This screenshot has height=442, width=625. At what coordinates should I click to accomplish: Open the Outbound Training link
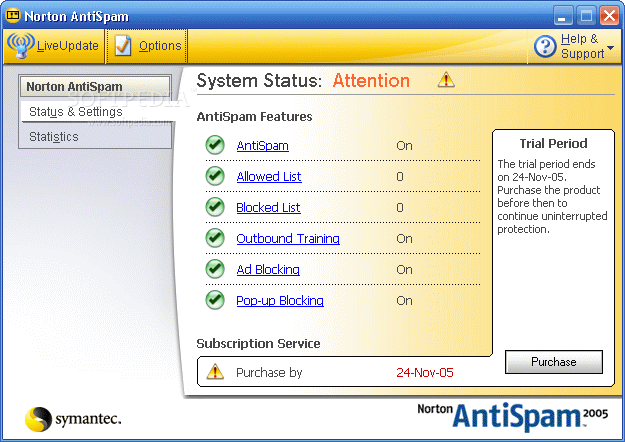pos(288,239)
